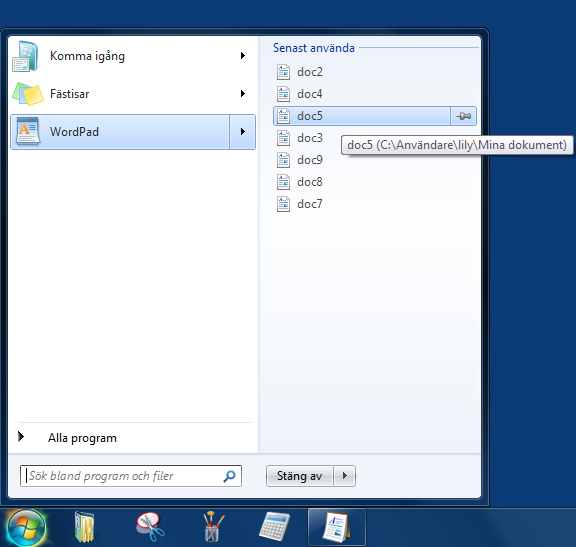Click the doc5 document icon

[283, 116]
